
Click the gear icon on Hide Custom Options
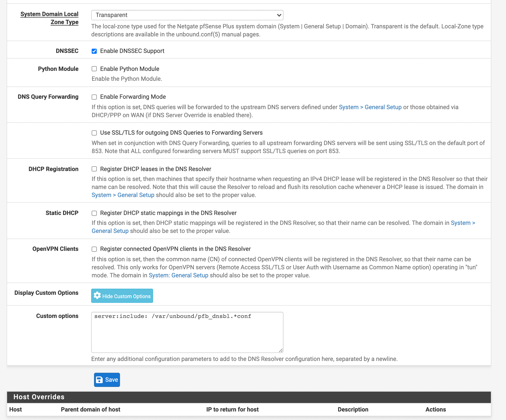[97, 295]
